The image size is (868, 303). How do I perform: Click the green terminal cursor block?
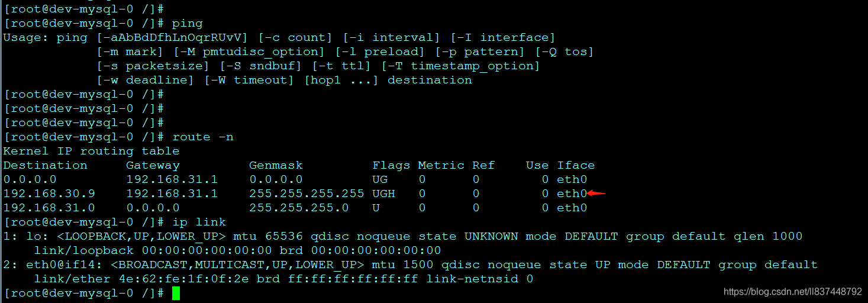click(x=176, y=293)
